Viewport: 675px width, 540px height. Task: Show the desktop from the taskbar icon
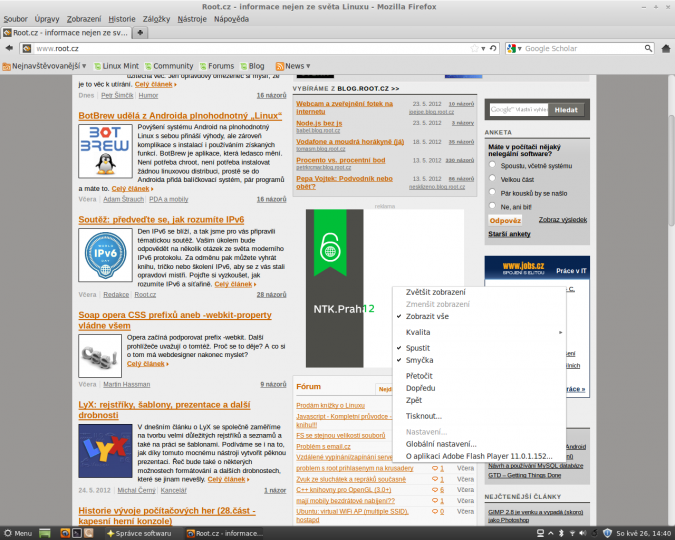pos(45,533)
